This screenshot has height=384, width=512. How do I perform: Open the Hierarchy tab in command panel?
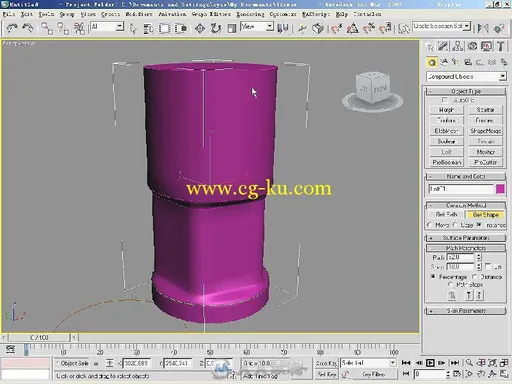click(458, 47)
